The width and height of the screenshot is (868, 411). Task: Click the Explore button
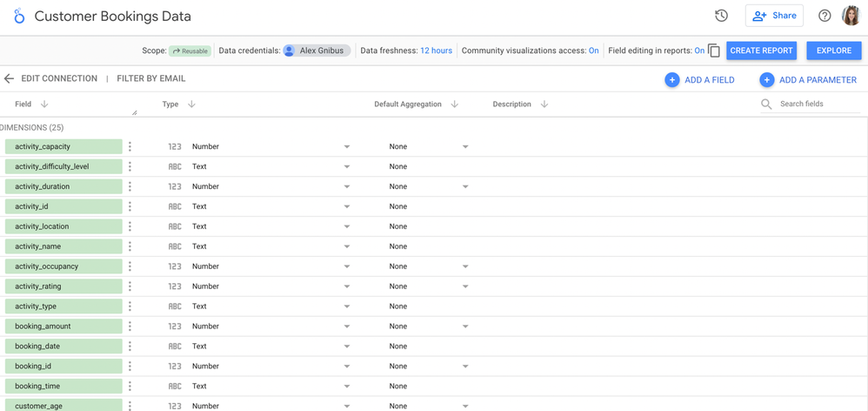click(834, 51)
